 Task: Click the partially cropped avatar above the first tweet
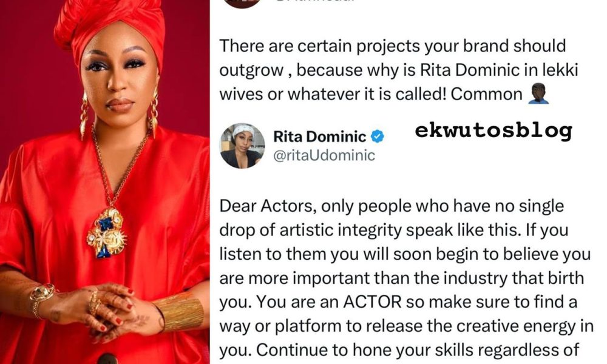[242, 4]
